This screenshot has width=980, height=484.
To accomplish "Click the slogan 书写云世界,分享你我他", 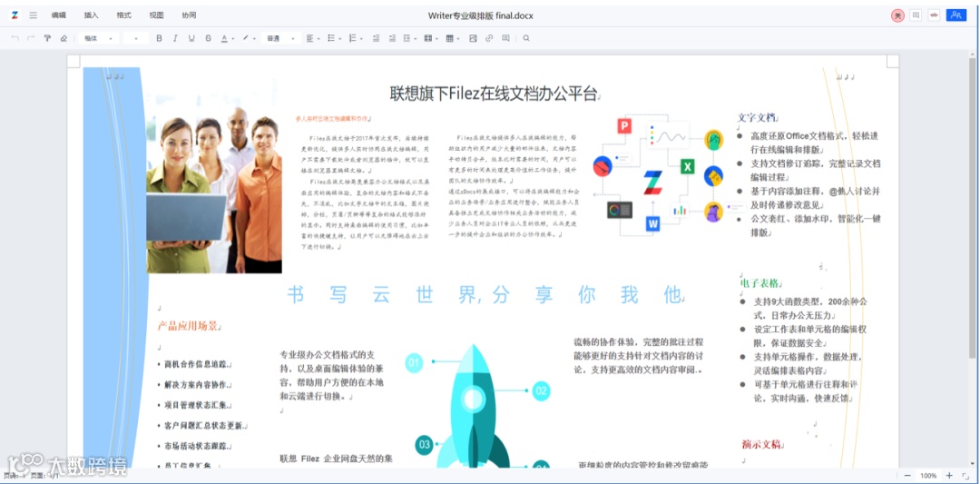I will 483,294.
